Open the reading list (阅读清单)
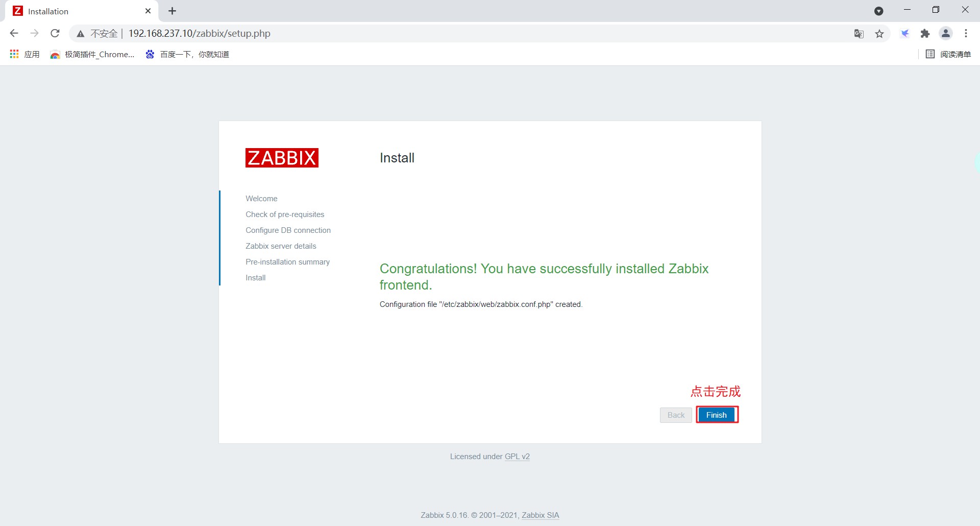980x526 pixels. [x=948, y=54]
